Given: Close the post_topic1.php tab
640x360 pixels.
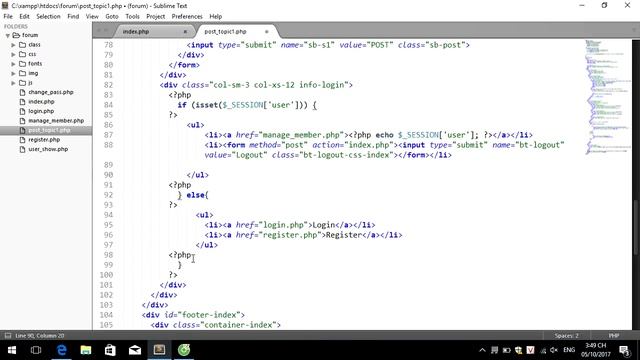Looking at the screenshot, I should (267, 31).
